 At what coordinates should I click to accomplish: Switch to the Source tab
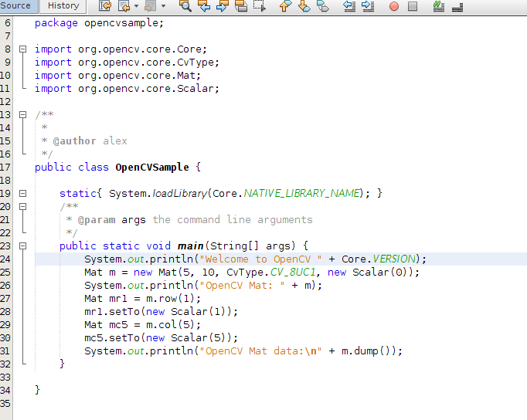[x=15, y=6]
